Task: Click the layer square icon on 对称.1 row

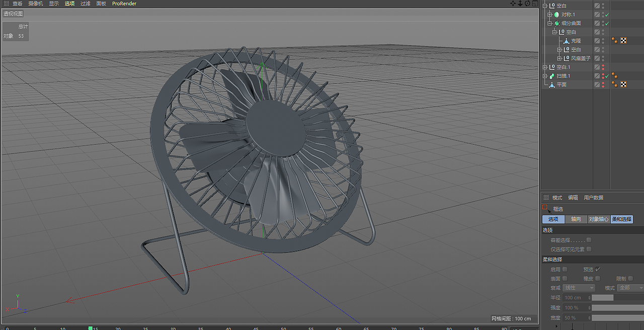Action: coord(597,15)
